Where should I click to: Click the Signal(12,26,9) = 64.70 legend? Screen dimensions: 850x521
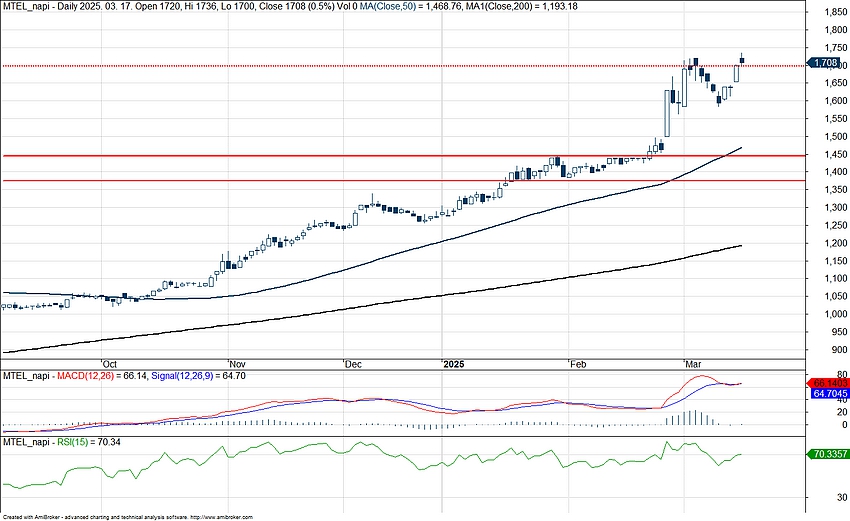click(x=198, y=376)
